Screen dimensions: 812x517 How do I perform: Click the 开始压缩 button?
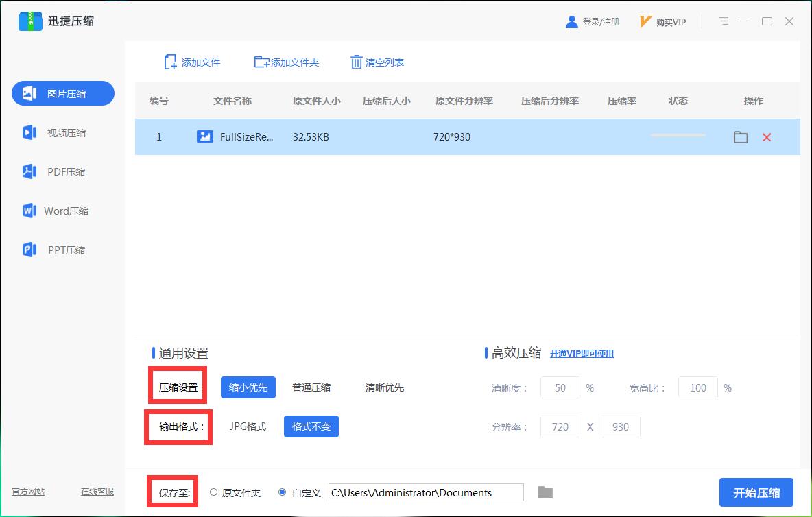[x=756, y=492]
